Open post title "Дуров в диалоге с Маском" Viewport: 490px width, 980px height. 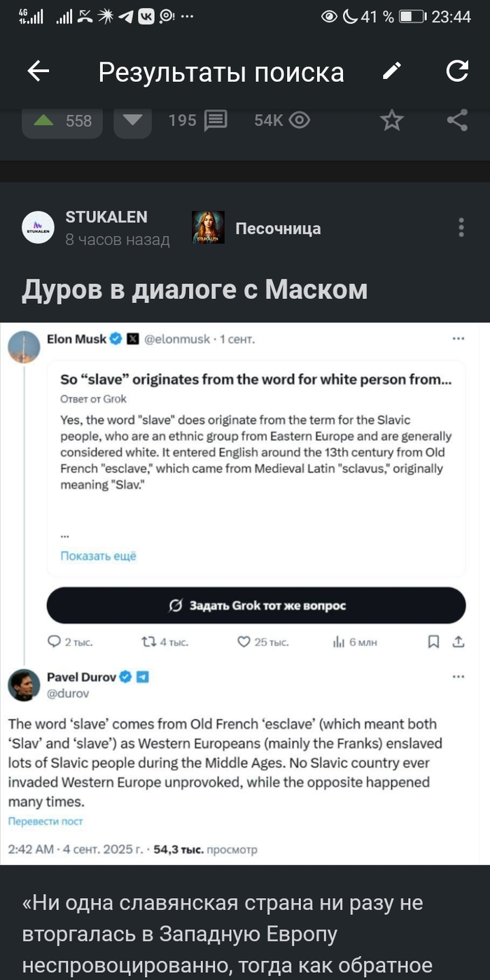[x=195, y=289]
